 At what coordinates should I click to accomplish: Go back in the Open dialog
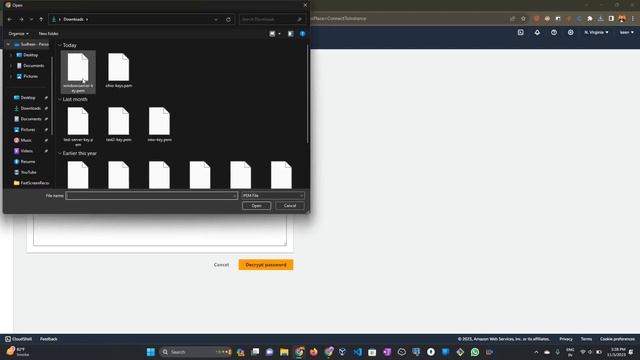coord(10,19)
